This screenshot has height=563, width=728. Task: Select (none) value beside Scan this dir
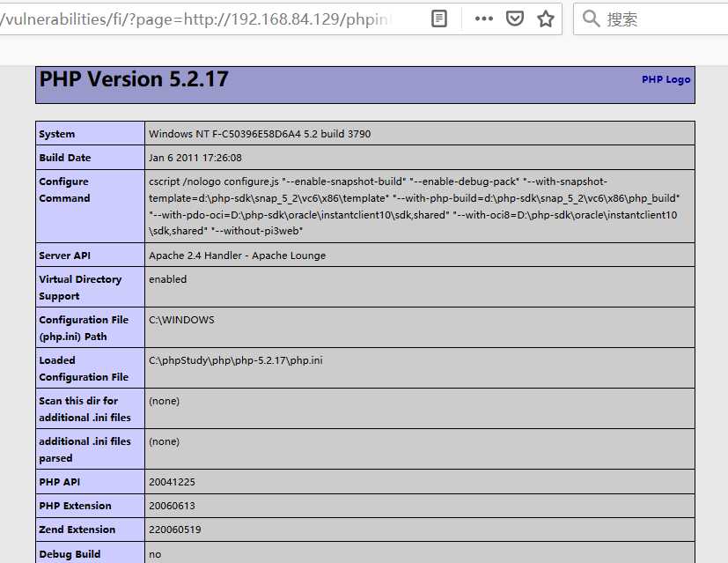164,401
